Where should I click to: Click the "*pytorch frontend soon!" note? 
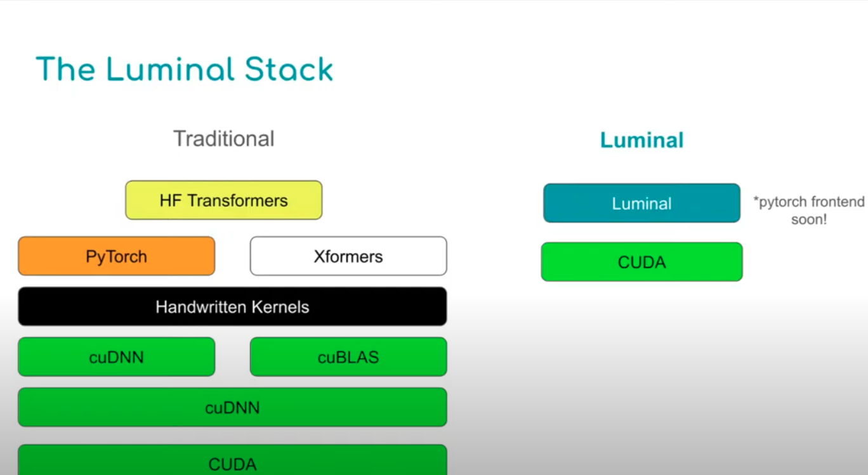pyautogui.click(x=809, y=211)
